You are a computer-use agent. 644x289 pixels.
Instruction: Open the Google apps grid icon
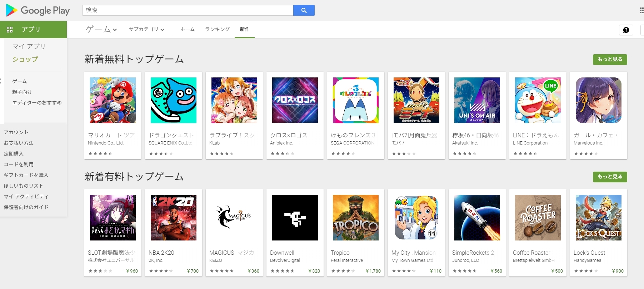click(x=641, y=10)
